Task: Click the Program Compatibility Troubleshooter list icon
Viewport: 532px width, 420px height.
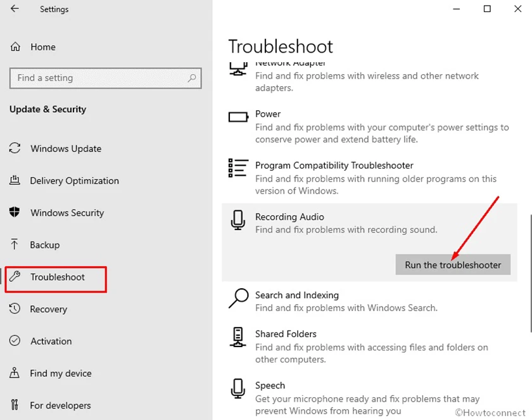Action: click(x=238, y=168)
